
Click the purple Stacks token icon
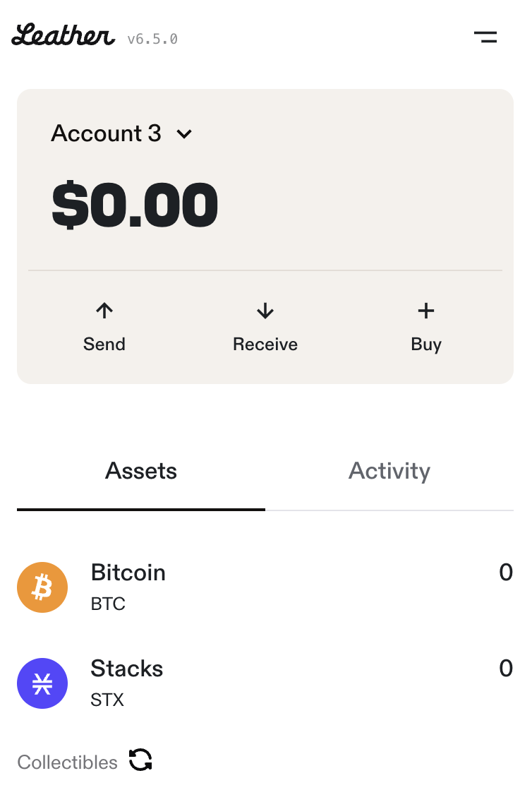coord(42,683)
